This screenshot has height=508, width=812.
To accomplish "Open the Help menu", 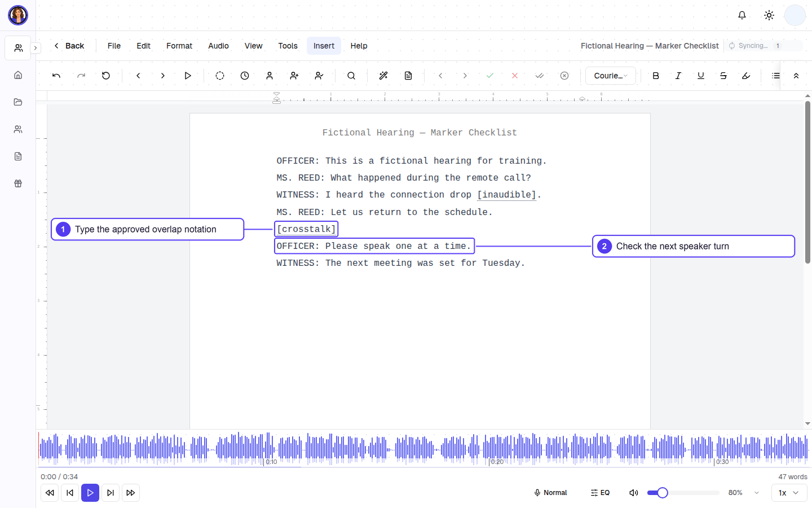I will pos(359,46).
